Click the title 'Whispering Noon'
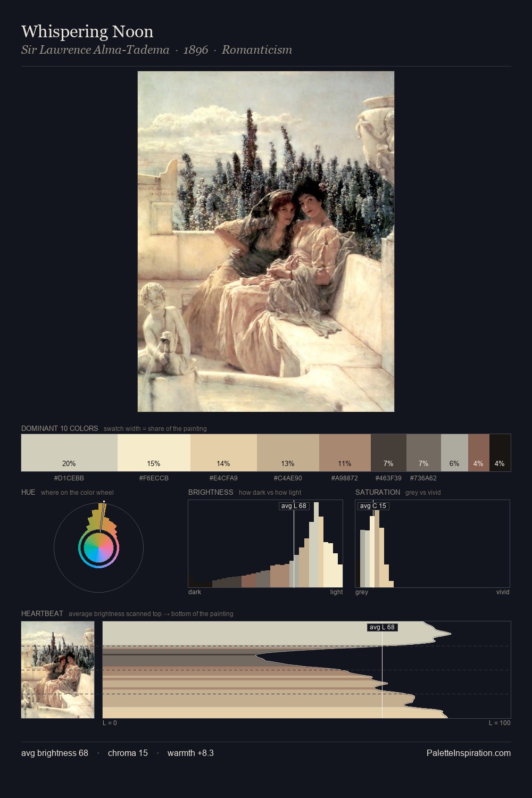This screenshot has width=532, height=798. (x=87, y=31)
